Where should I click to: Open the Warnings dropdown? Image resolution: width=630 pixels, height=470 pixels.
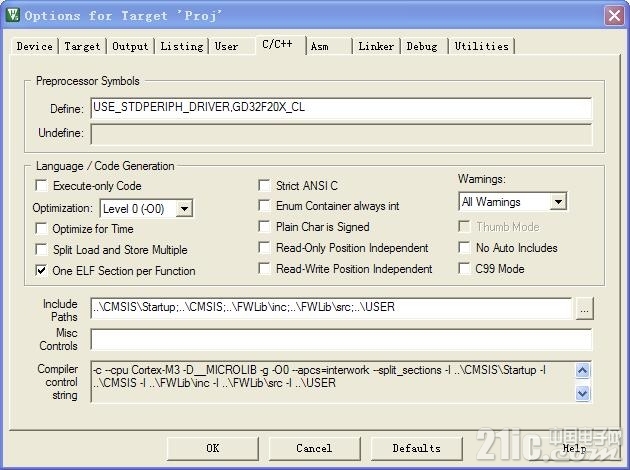558,202
